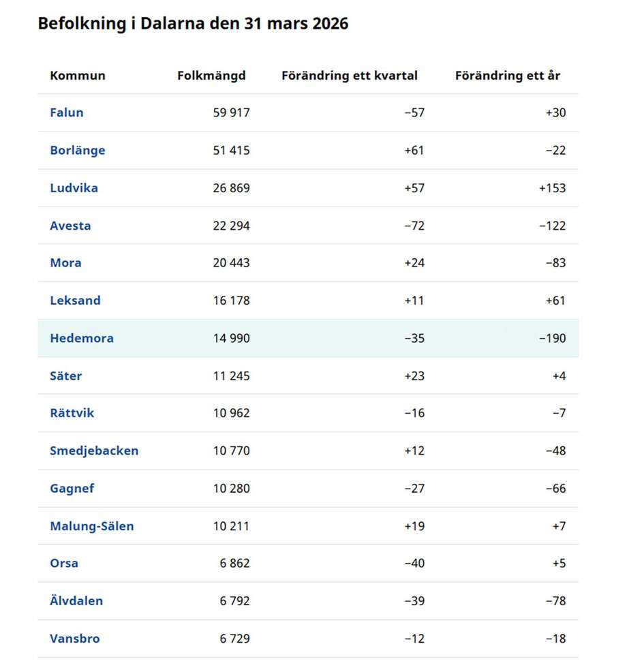Go to the Smedjebacken page
The height and width of the screenshot is (672, 627).
point(94,450)
